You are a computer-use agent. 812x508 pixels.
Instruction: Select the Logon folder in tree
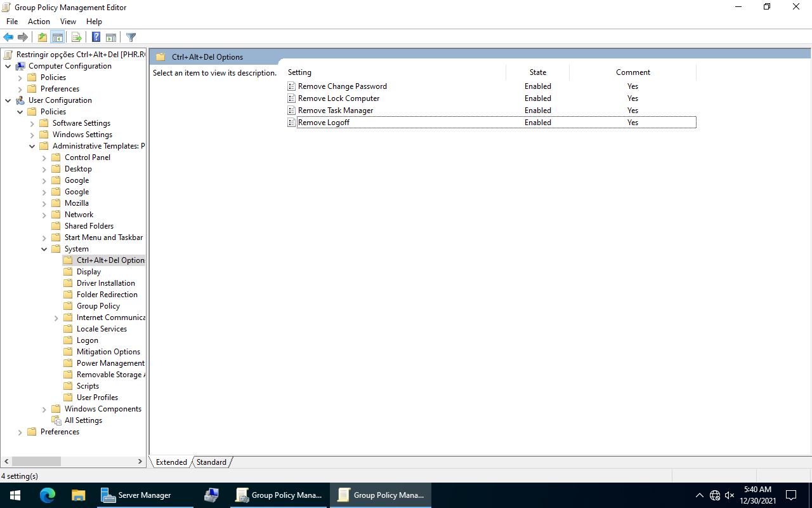[87, 340]
